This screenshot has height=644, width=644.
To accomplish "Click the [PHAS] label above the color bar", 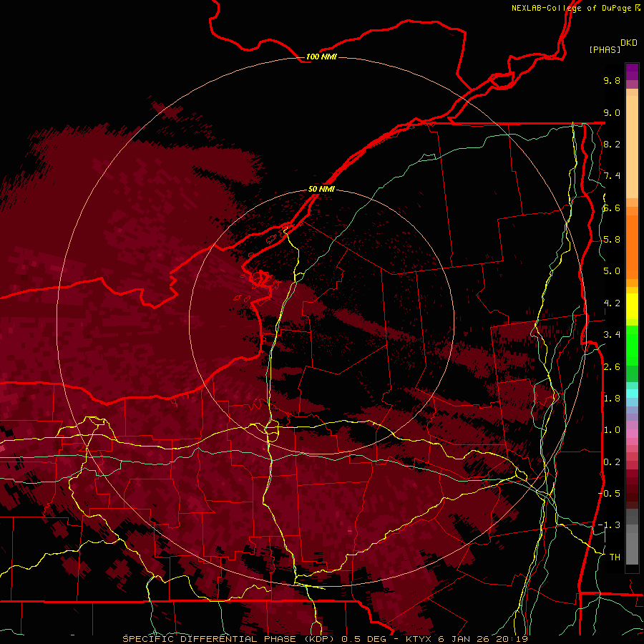I will coord(605,49).
